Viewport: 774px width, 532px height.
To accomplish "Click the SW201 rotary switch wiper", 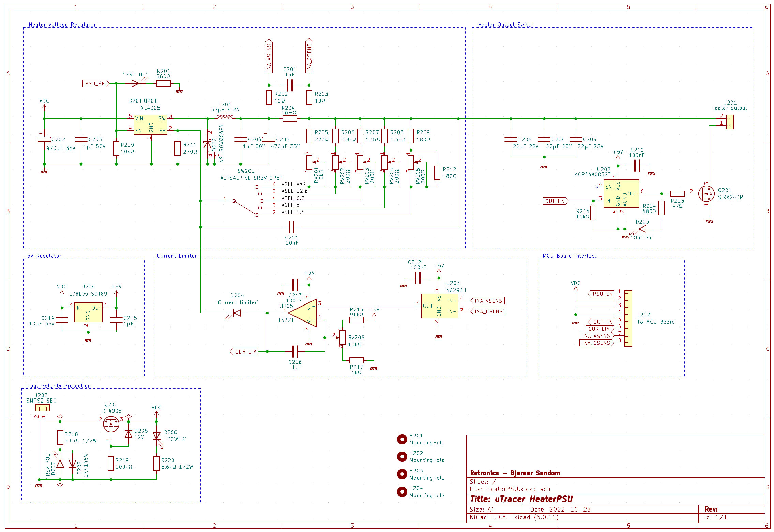I will point(245,207).
